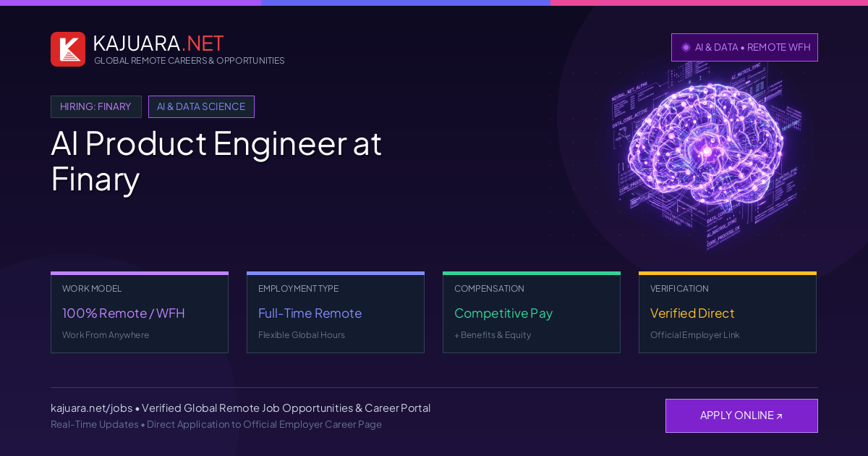
Task: Open the Employment Type Full-Time Remote card
Action: pos(336,313)
